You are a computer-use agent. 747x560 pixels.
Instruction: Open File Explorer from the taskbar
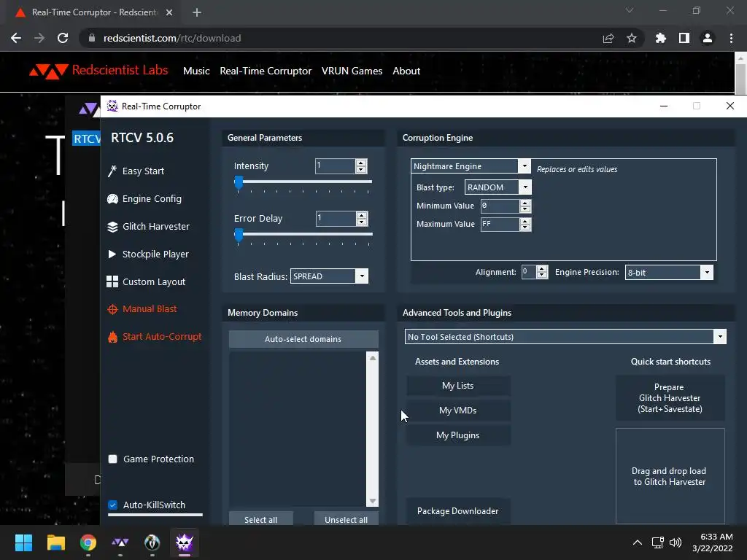(x=55, y=542)
